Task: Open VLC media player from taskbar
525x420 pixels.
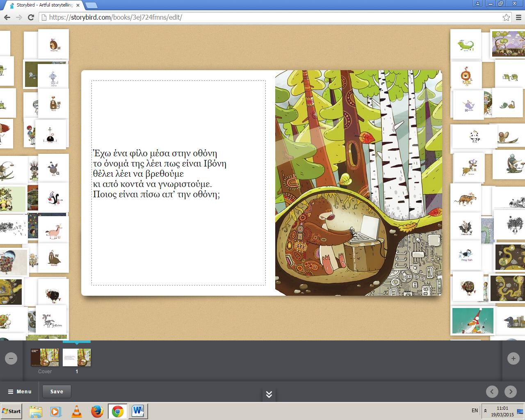Action: [76, 411]
